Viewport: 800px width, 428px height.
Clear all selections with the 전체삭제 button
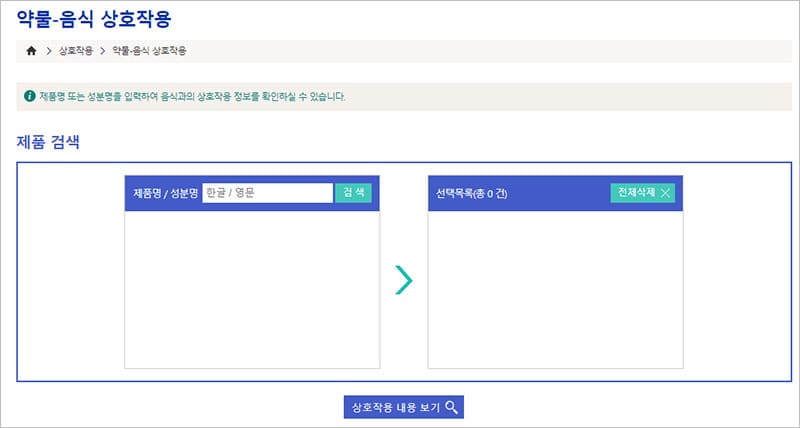[643, 193]
